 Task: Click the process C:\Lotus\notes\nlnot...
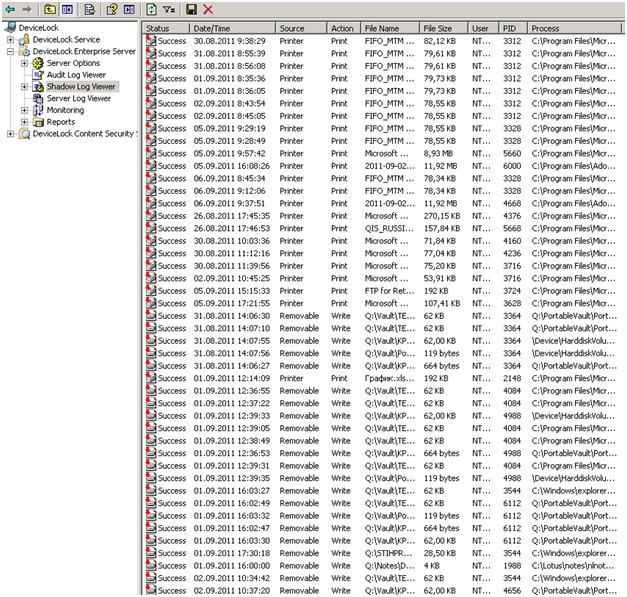click(573, 566)
